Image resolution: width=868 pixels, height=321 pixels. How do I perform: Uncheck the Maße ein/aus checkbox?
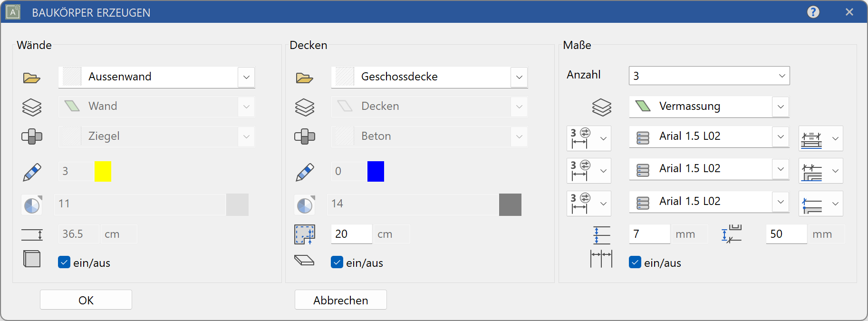tap(635, 263)
